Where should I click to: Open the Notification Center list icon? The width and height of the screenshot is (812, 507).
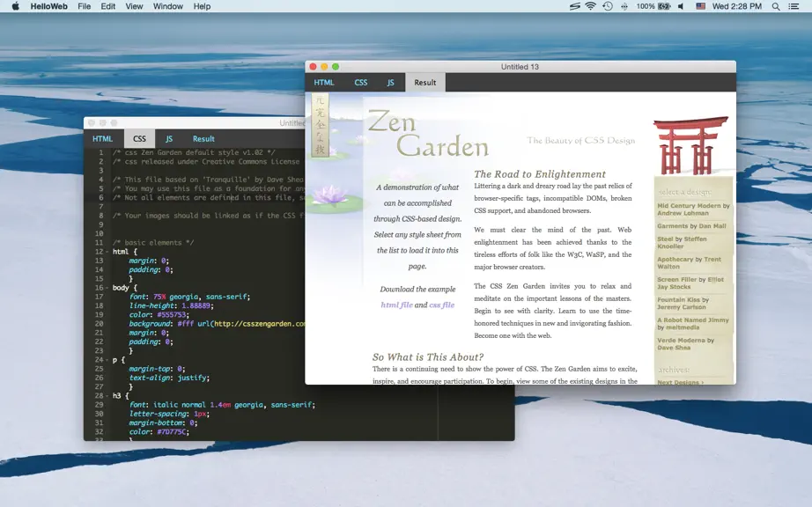794,6
